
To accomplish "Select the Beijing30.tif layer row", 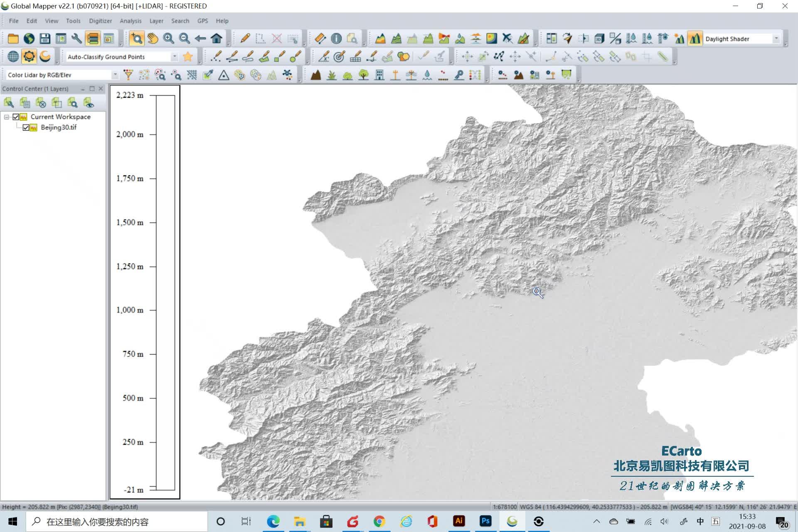I will coord(59,128).
